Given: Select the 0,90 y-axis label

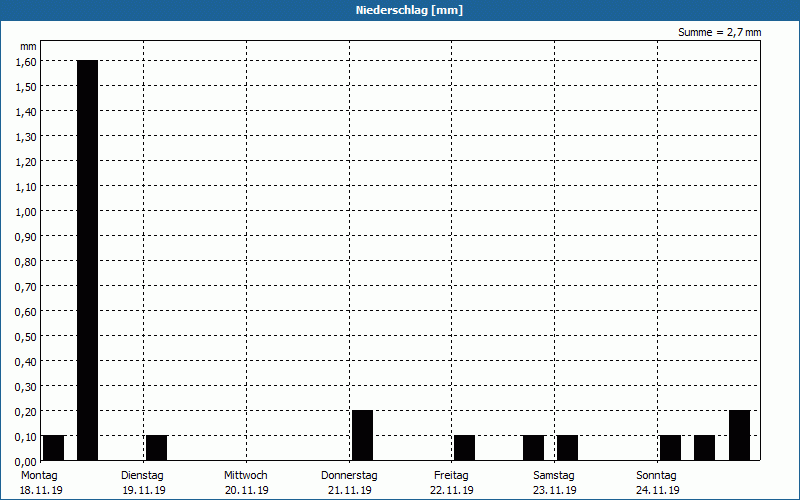Looking at the screenshot, I should (x=26, y=237).
